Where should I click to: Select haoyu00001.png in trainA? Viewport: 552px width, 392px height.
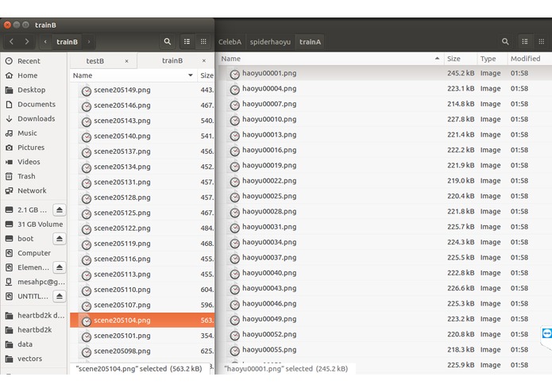point(384,73)
